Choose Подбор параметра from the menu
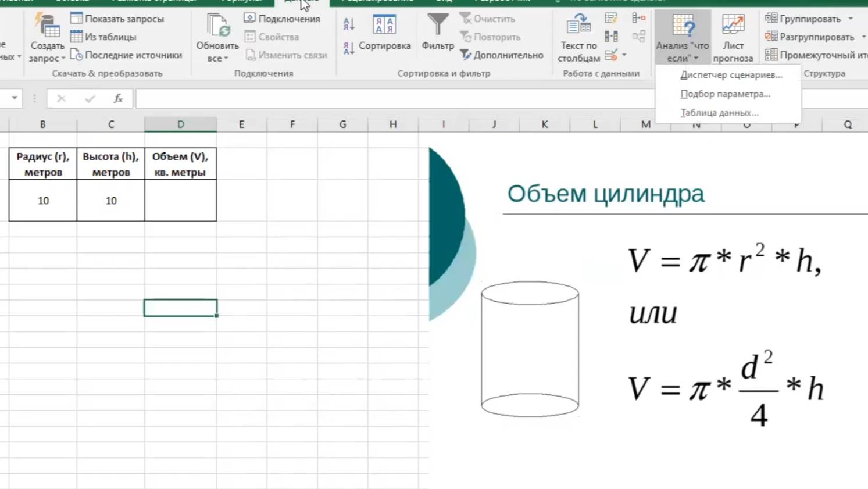Image resolution: width=868 pixels, height=489 pixels. [726, 94]
